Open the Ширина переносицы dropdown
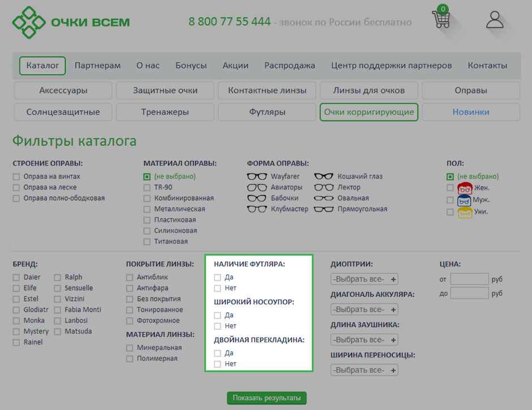This screenshot has height=410, width=532. click(x=364, y=370)
